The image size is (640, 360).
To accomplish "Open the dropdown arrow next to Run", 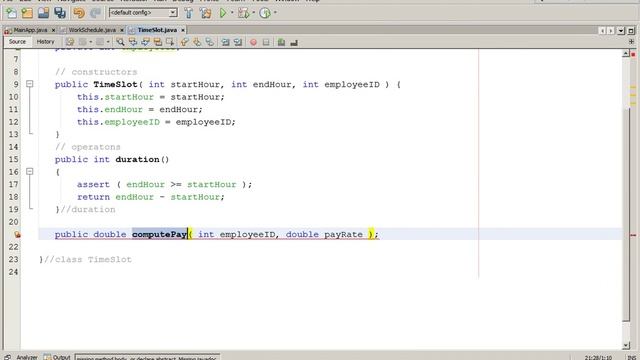I will point(232,13).
